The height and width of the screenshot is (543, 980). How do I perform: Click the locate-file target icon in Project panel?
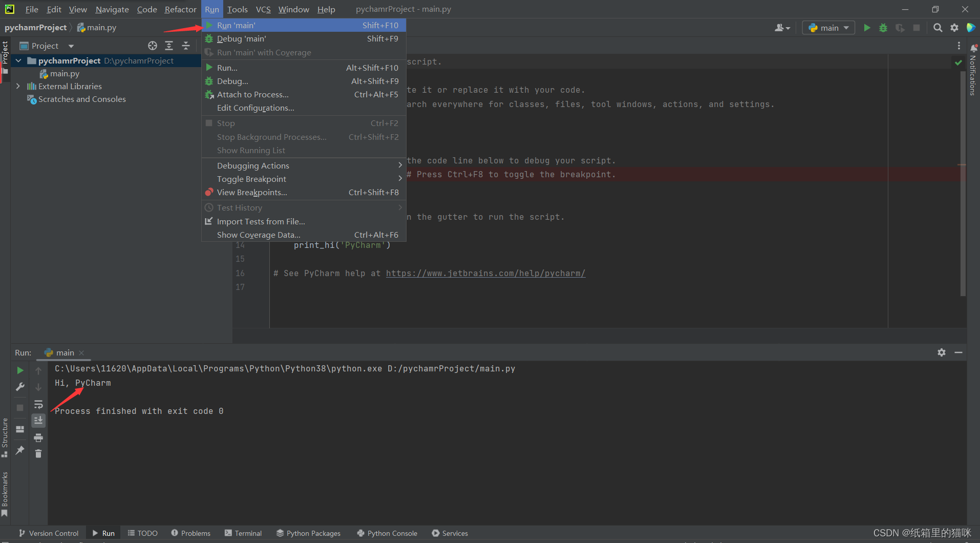tap(153, 46)
